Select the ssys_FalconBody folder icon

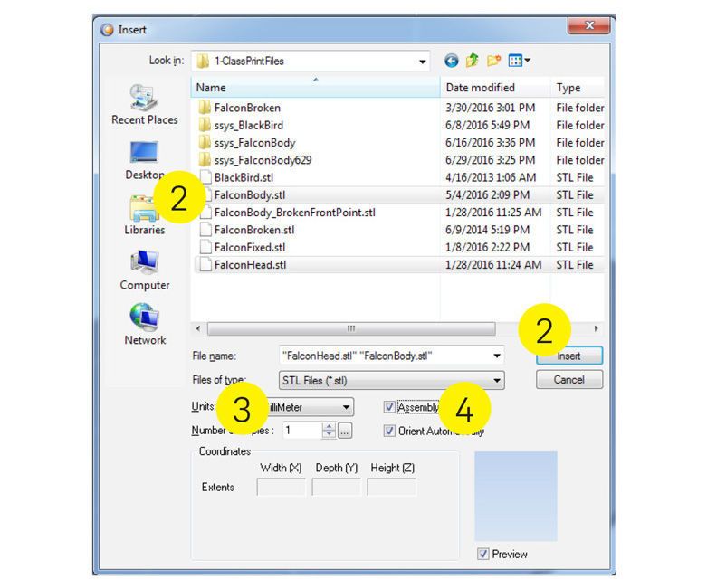click(205, 143)
